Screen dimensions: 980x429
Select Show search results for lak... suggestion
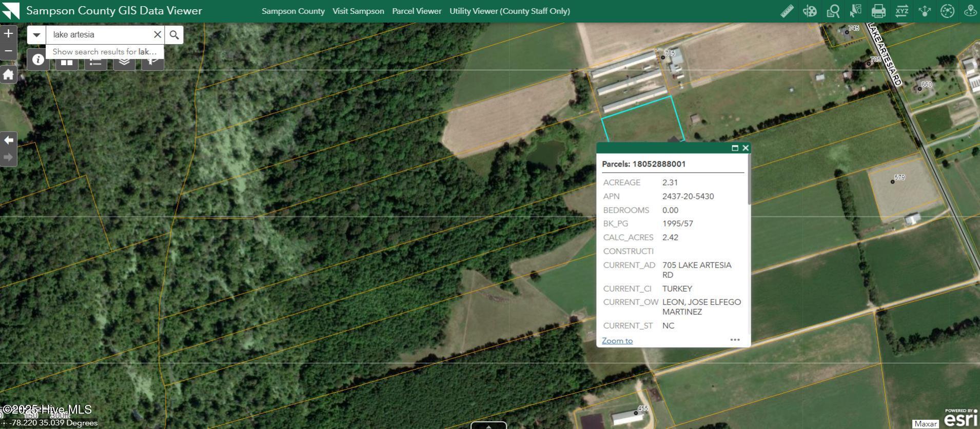point(105,52)
